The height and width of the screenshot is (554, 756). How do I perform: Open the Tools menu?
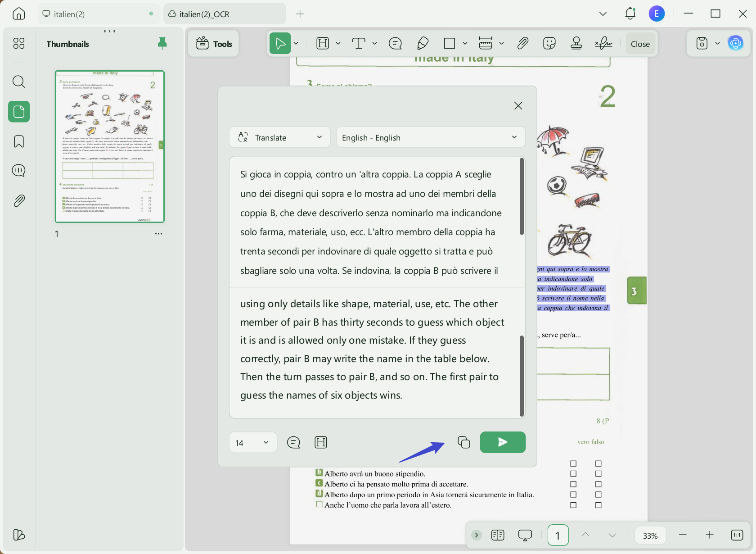(214, 44)
